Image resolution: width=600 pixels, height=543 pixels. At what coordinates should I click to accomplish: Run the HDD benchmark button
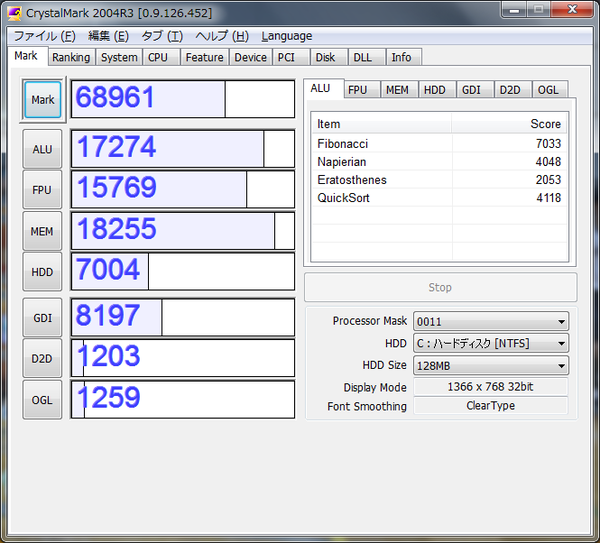[x=42, y=272]
